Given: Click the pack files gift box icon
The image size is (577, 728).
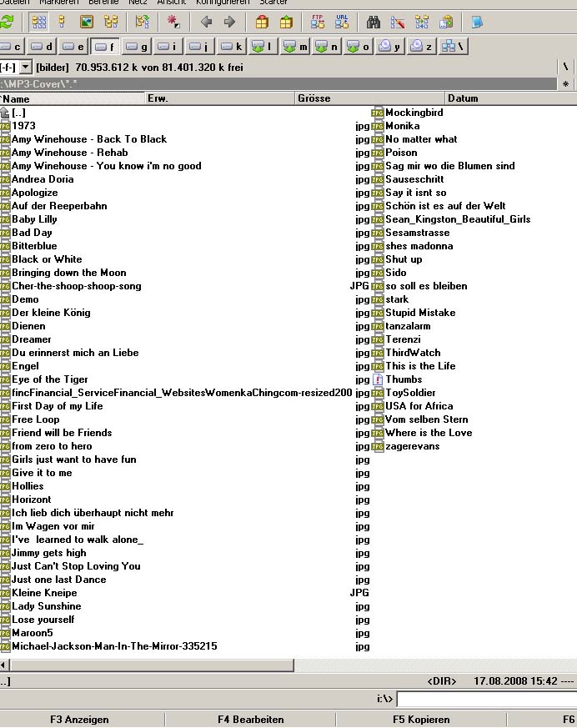Looking at the screenshot, I should pos(262,22).
